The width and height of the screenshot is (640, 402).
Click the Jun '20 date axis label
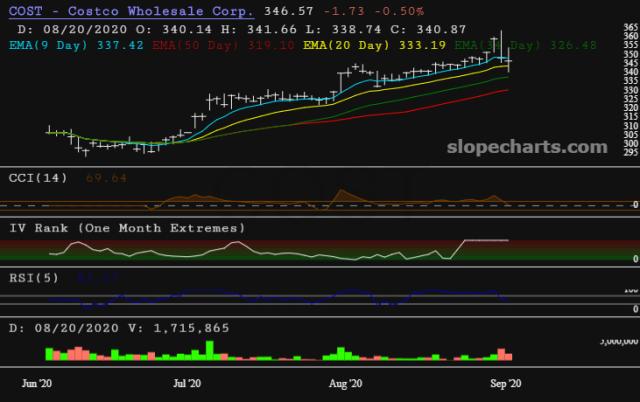38,382
